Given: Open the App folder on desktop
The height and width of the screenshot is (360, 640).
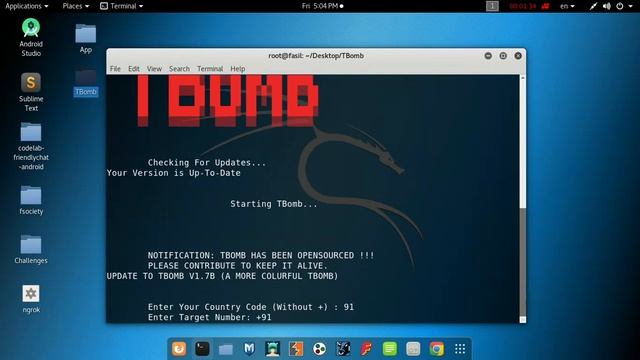Looking at the screenshot, I should point(86,39).
